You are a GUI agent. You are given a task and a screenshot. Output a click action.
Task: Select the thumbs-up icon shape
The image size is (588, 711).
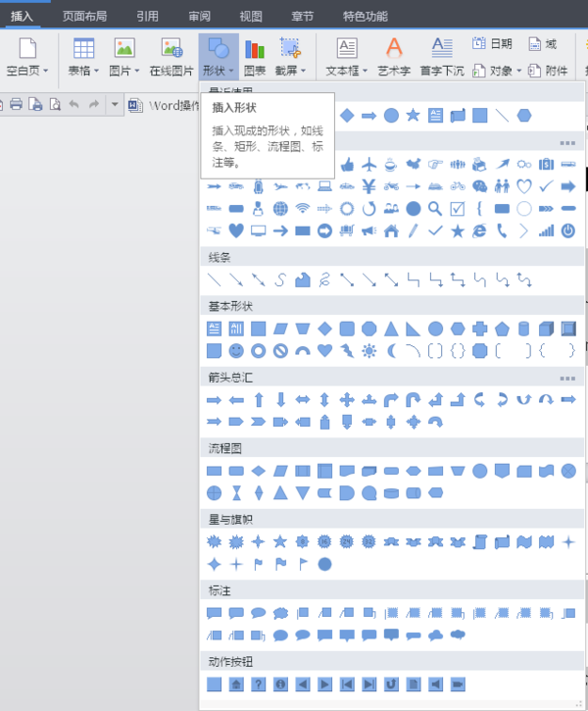tap(347, 164)
